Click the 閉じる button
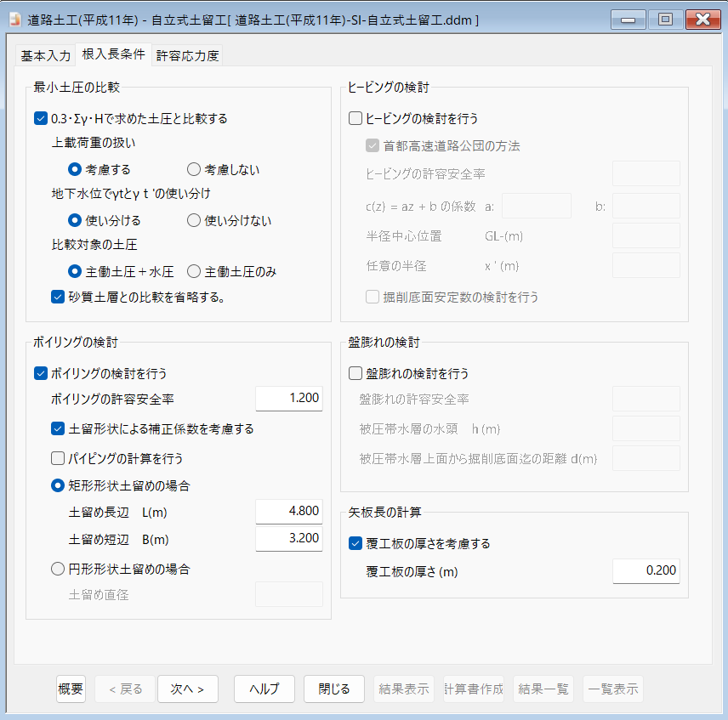The image size is (728, 720). pos(333,689)
